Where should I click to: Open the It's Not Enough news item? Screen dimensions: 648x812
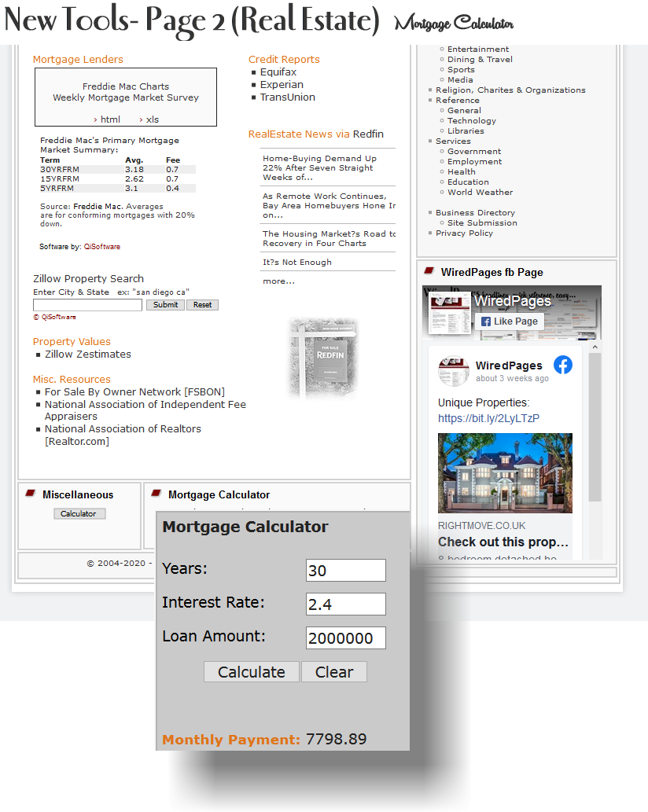pos(296,262)
